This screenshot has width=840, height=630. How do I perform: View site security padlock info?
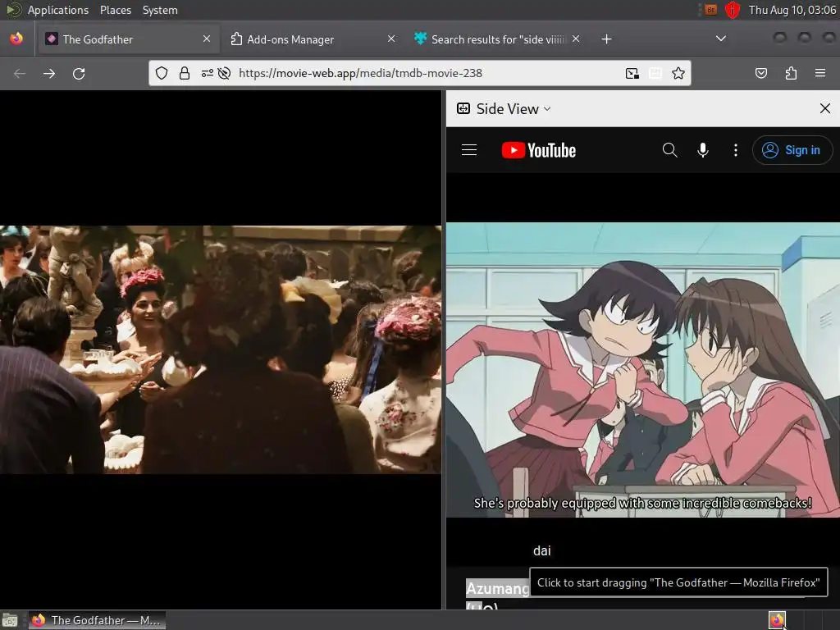(185, 73)
